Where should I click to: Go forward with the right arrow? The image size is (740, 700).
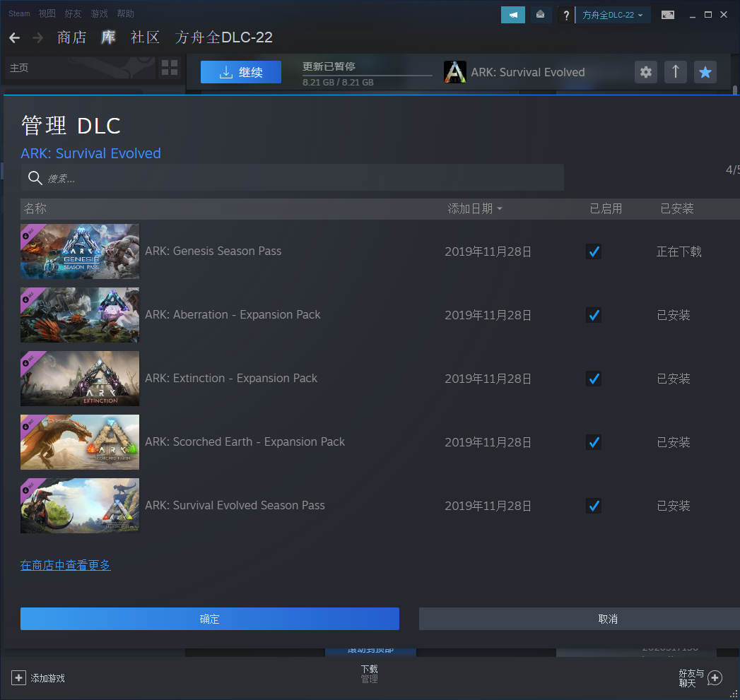37,37
